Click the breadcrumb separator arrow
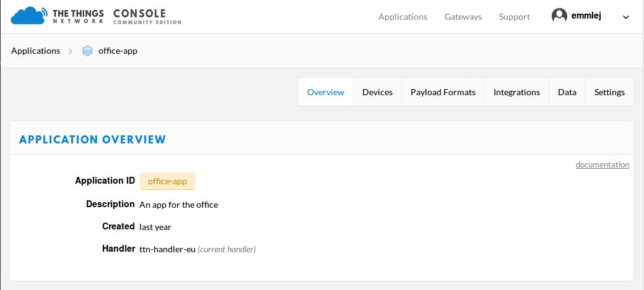The width and height of the screenshot is (644, 290). 70,51
